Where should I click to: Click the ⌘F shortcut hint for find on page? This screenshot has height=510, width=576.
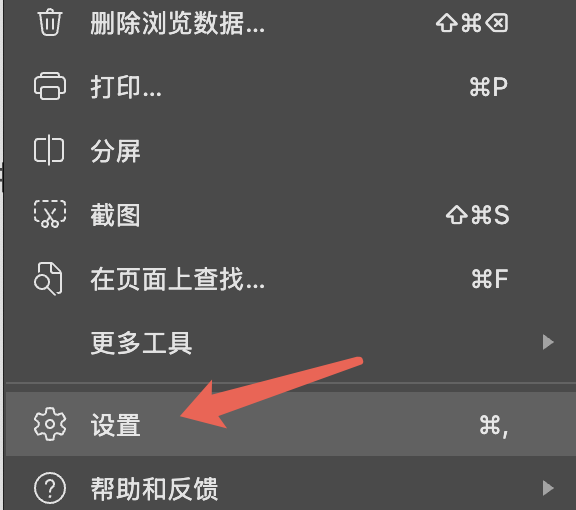coord(490,279)
